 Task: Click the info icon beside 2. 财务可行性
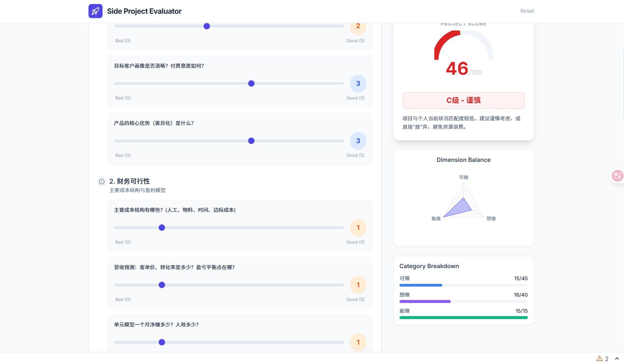tap(102, 182)
